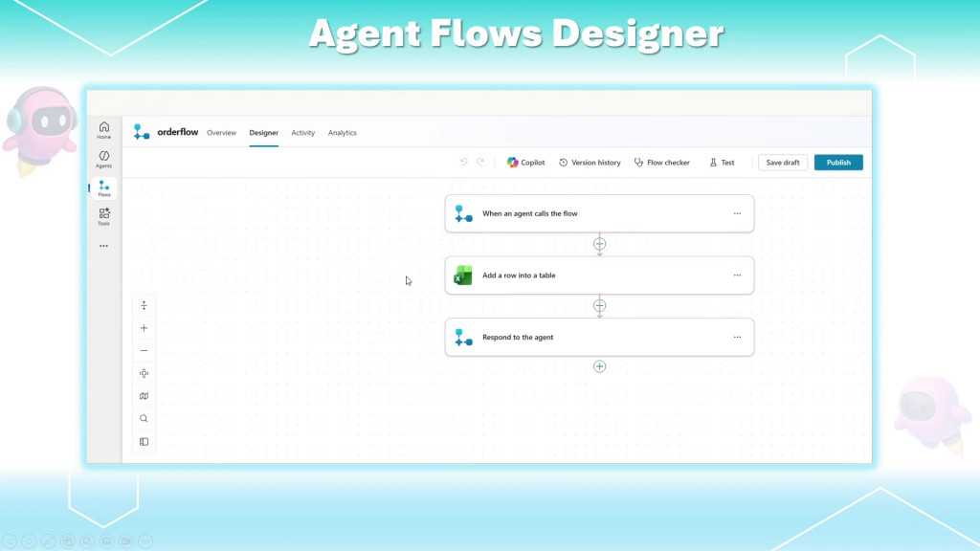Open the Activity tab
This screenshot has height=551, width=980.
(x=303, y=132)
